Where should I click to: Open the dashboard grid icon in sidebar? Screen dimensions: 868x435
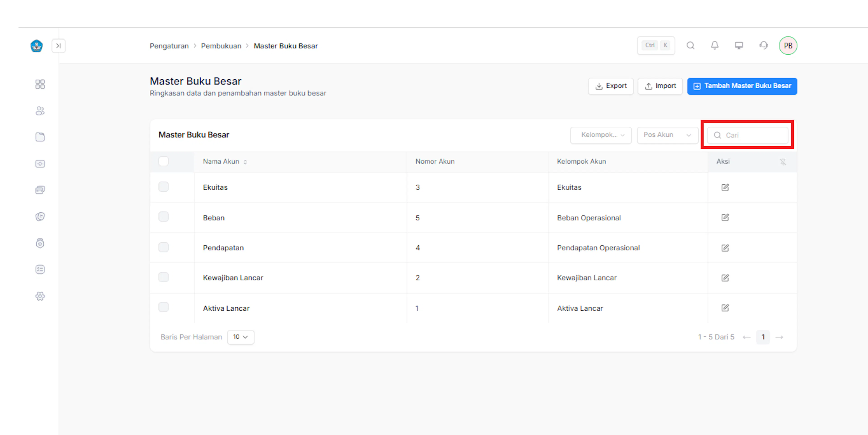pos(40,84)
